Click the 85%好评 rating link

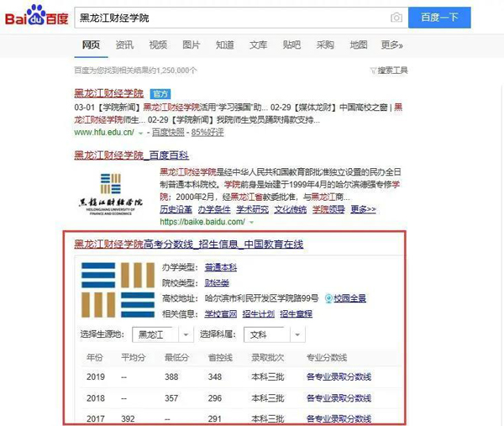pyautogui.click(x=207, y=132)
